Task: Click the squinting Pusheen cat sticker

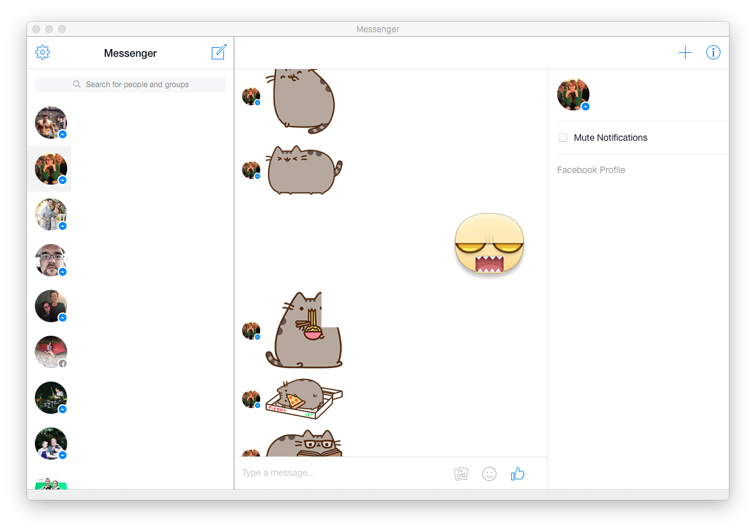Action: (303, 170)
